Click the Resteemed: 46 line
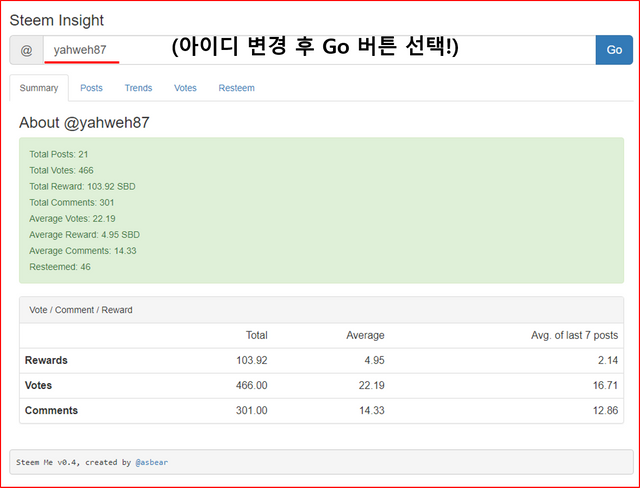This screenshot has width=640, height=488. click(x=60, y=267)
